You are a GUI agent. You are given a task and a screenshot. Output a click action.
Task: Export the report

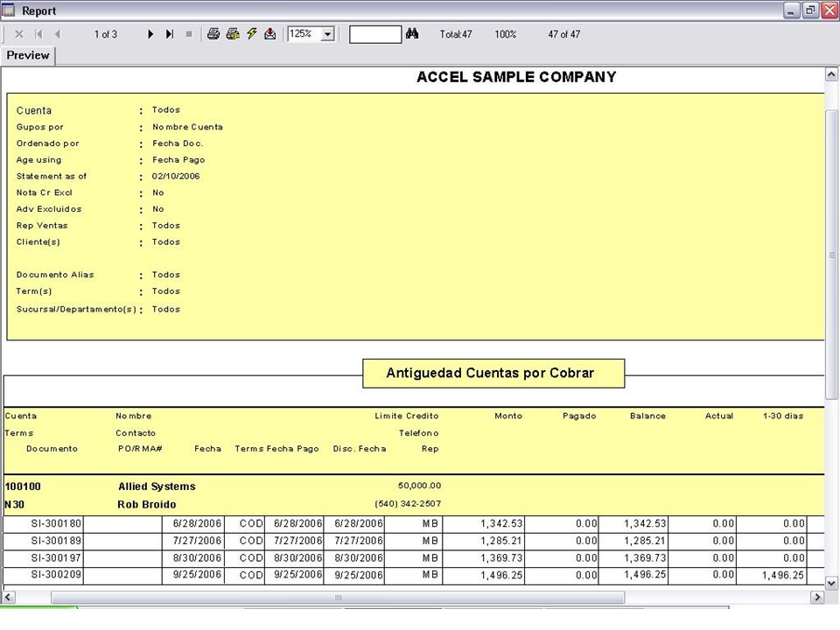click(270, 34)
